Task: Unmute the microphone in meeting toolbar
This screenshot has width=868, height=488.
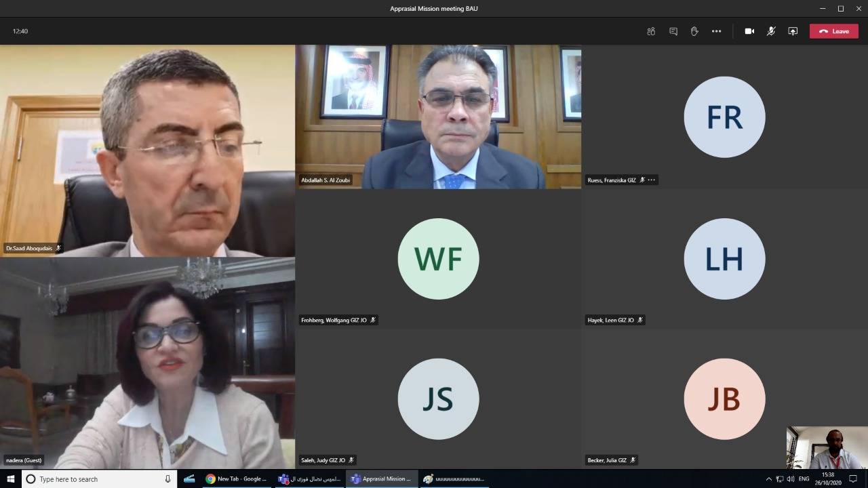Action: pos(771,31)
